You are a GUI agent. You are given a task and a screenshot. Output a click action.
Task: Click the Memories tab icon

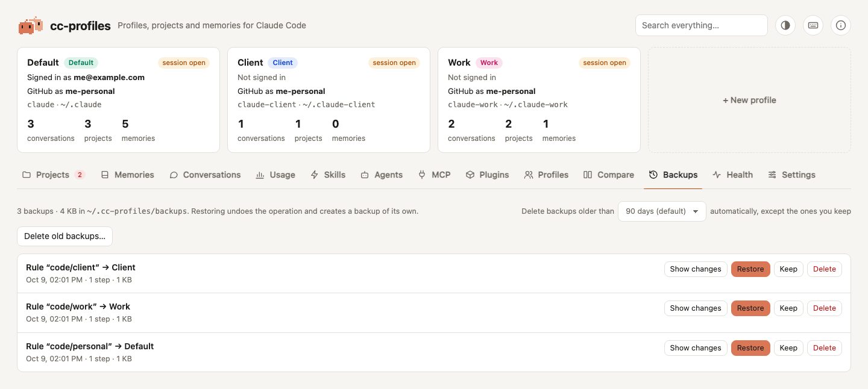tap(105, 175)
